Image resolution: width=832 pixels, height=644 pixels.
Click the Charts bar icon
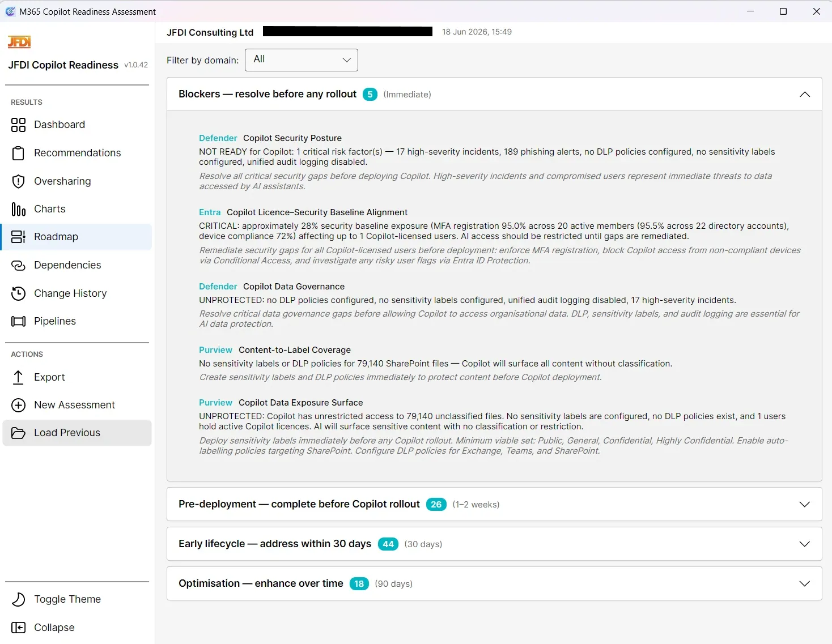[x=19, y=209]
